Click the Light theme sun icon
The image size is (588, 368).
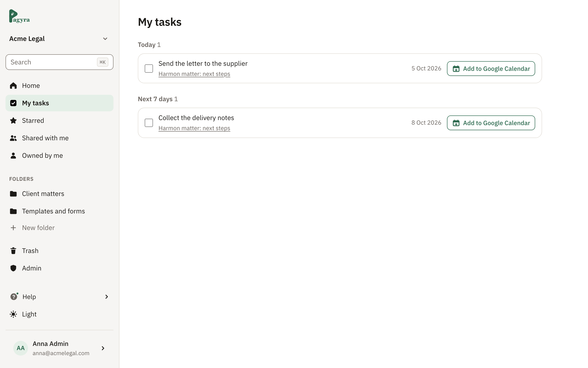pyautogui.click(x=13, y=314)
